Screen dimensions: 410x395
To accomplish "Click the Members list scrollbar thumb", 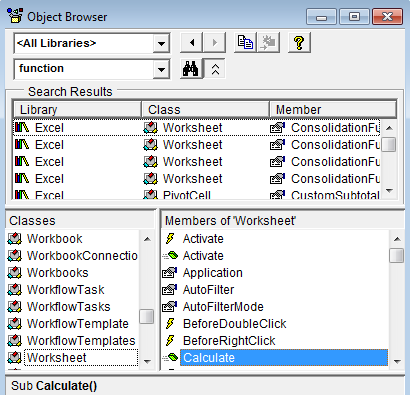I will coord(397,256).
